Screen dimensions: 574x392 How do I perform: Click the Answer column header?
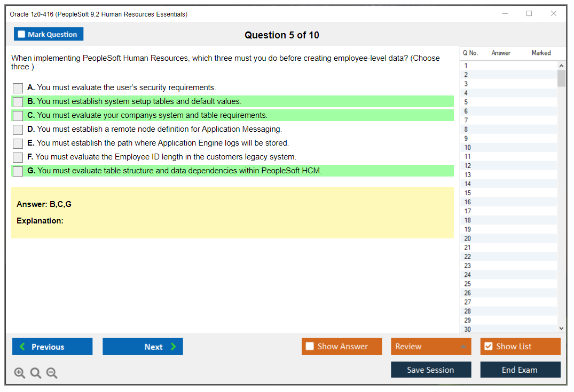click(x=502, y=53)
